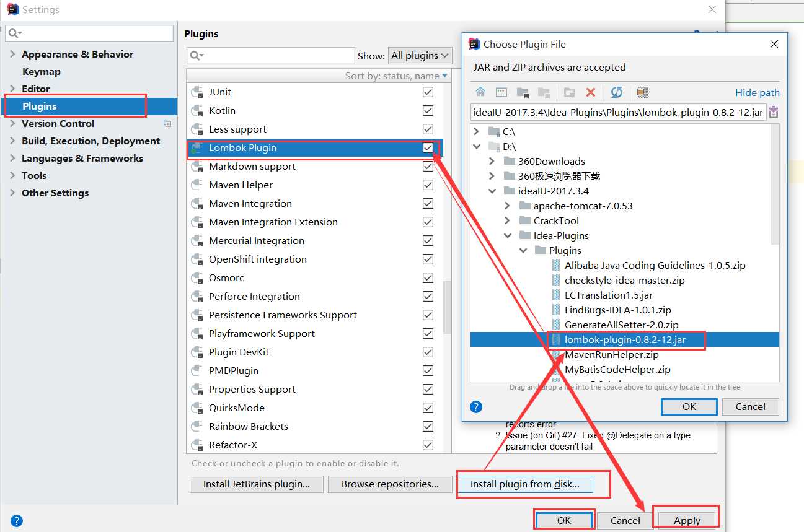Click the file path text field
Image resolution: width=804 pixels, height=532 pixels.
click(x=618, y=113)
